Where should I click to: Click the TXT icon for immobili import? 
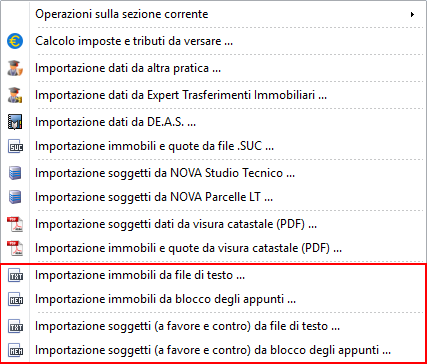coord(15,275)
